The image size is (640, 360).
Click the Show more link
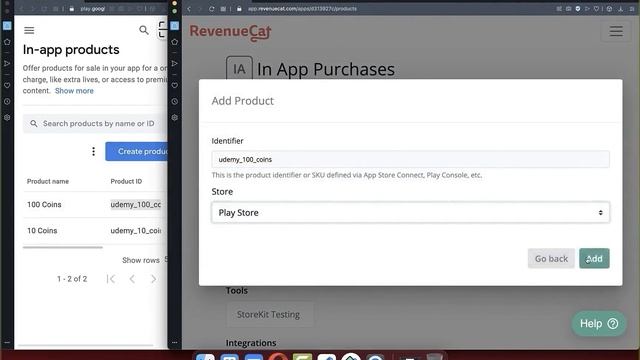[74, 91]
